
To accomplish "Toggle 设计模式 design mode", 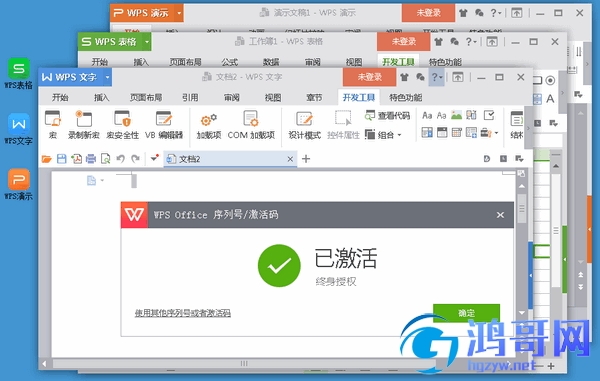I will (305, 124).
